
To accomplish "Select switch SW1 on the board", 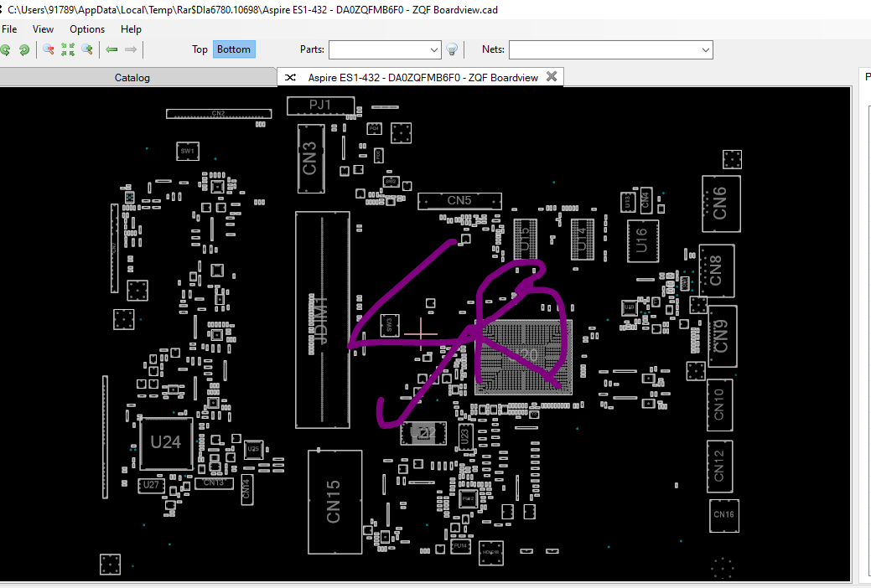I will (188, 151).
